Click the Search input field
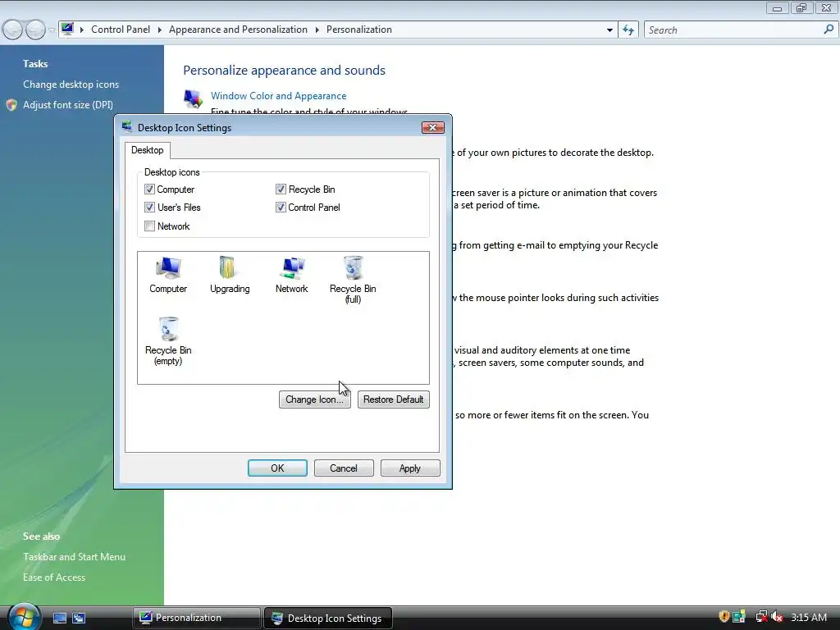 734,30
